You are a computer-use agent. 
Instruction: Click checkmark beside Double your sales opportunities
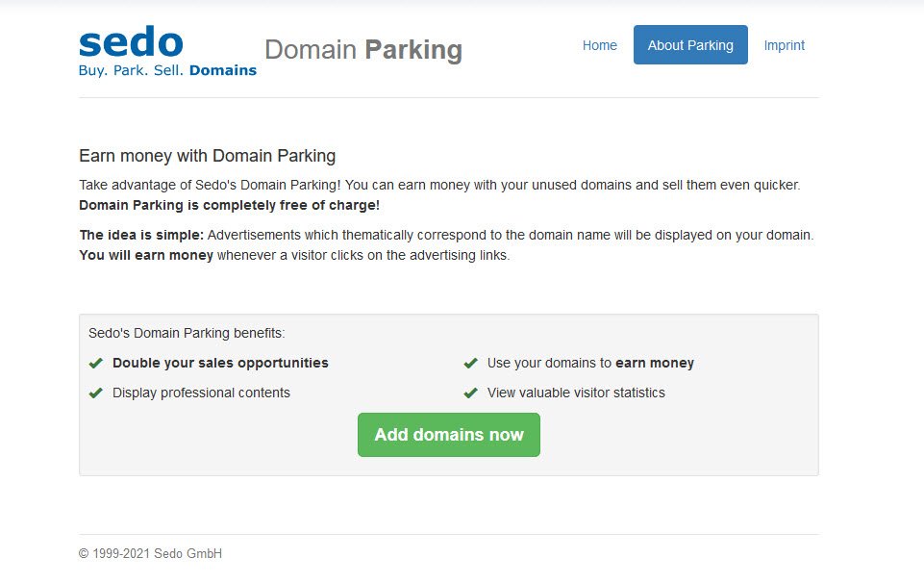point(95,363)
